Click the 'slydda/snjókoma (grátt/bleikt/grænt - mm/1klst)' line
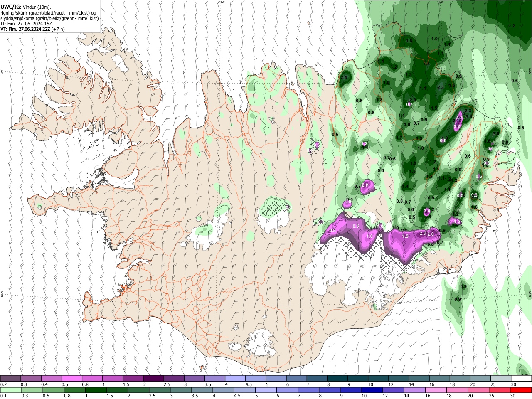 pyautogui.click(x=49, y=18)
